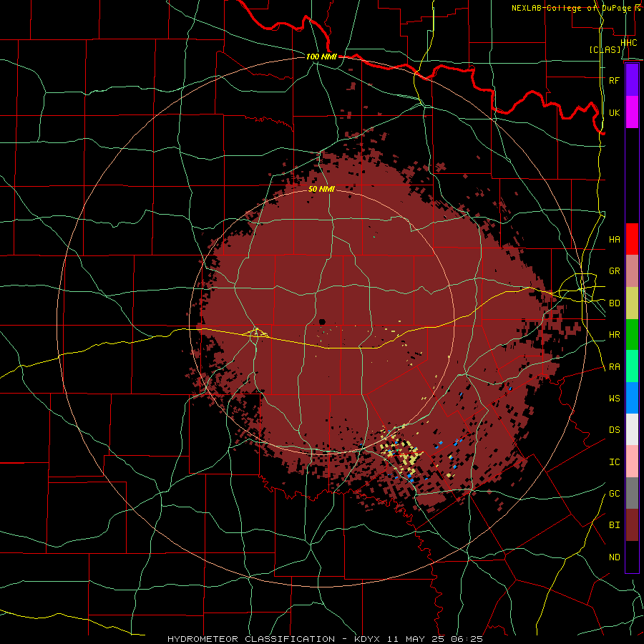Click the yellow BD legend color swatch
Image resolution: width=644 pixels, height=644 pixels.
click(x=632, y=303)
